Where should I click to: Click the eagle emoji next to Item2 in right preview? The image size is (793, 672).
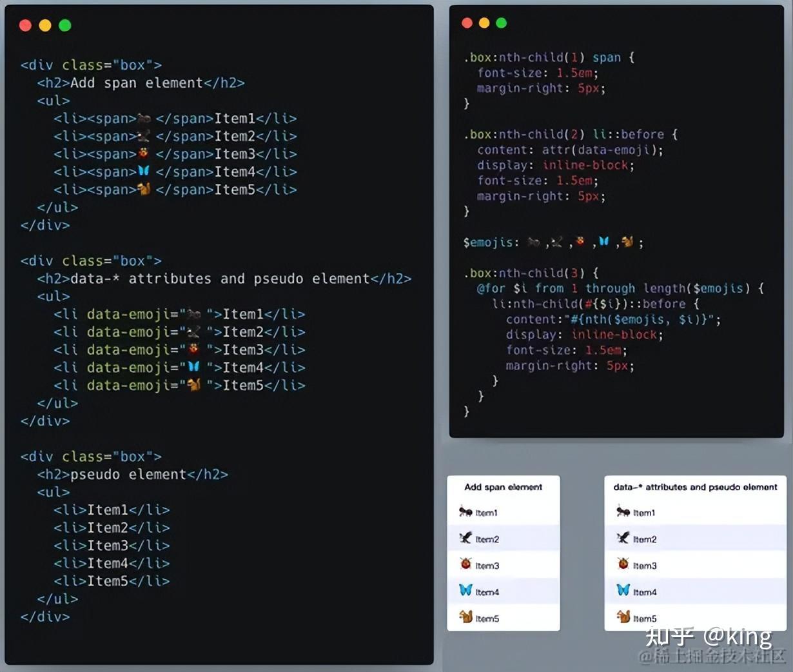click(x=623, y=539)
